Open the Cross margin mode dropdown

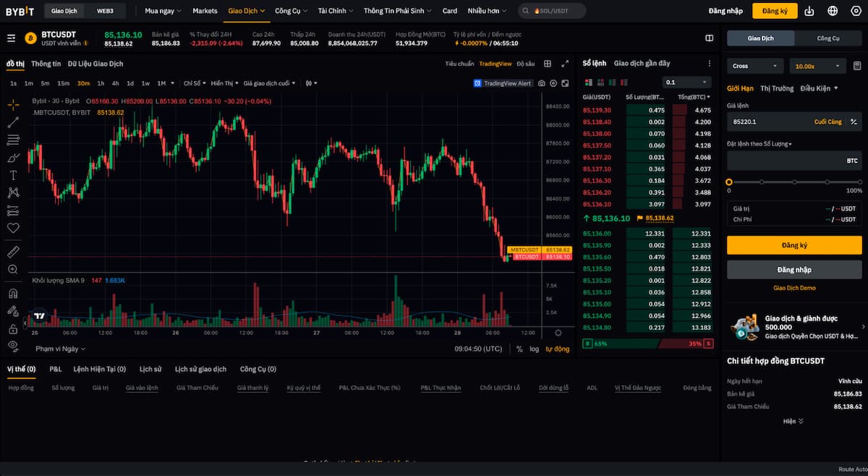tap(755, 66)
